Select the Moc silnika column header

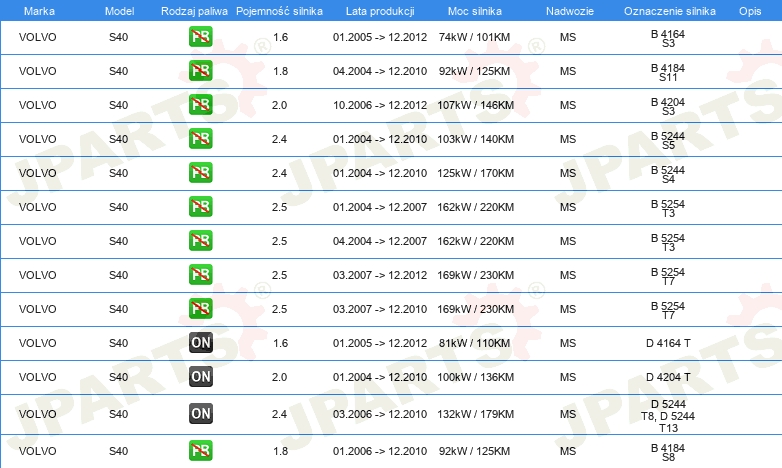click(475, 11)
